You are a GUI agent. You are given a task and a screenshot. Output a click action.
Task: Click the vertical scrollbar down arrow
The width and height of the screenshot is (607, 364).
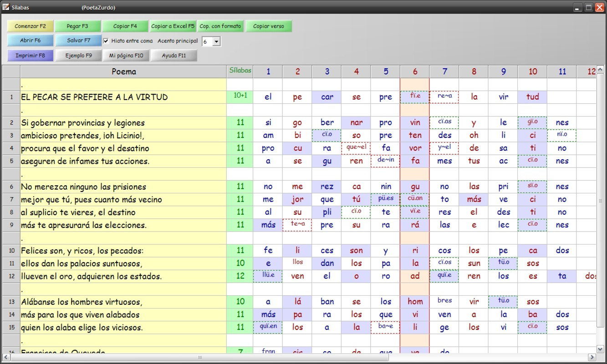coord(600,349)
